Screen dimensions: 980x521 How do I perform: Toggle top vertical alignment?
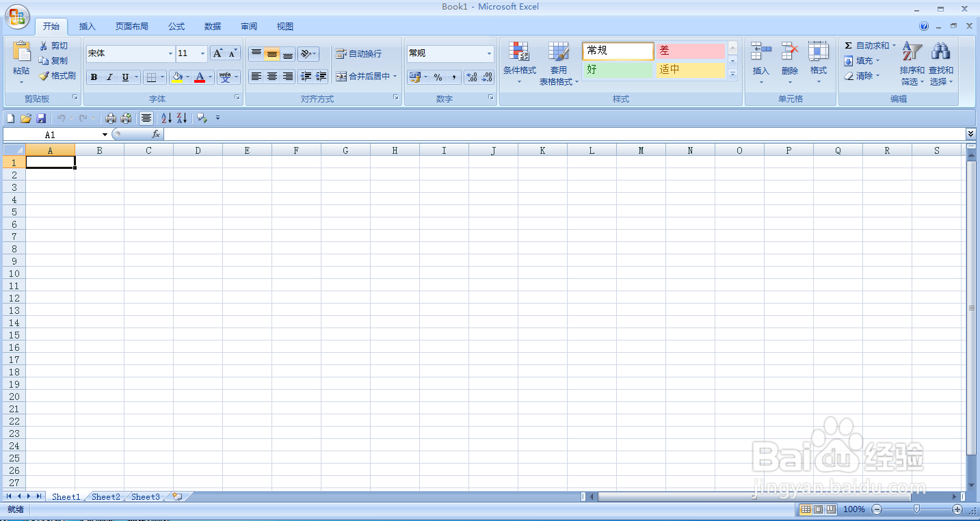pyautogui.click(x=256, y=53)
